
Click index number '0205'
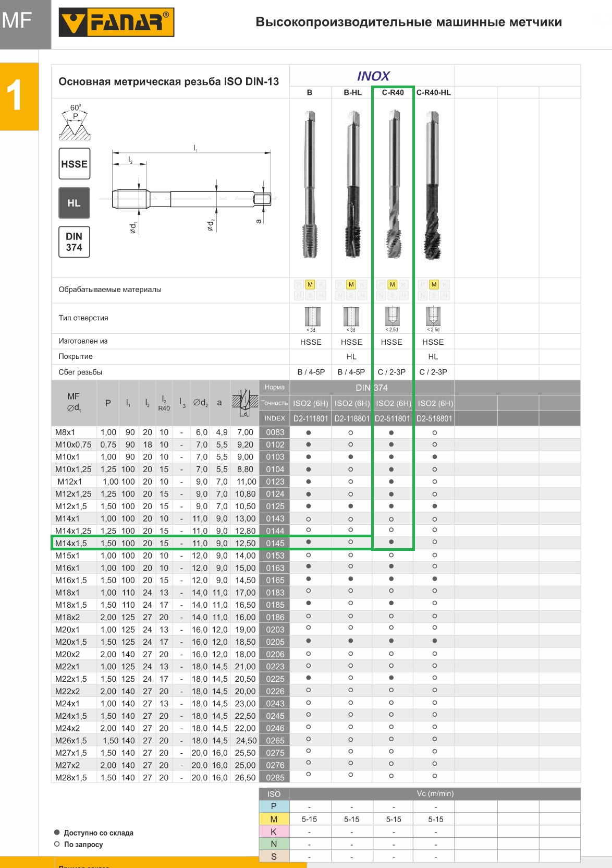click(275, 642)
